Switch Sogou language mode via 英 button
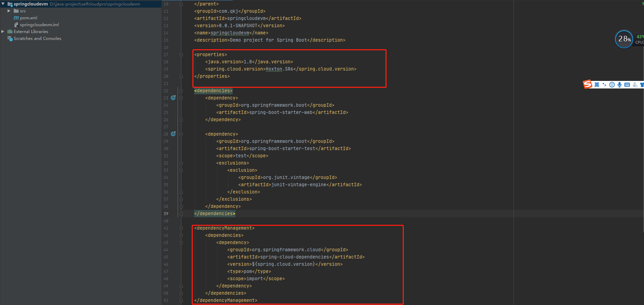The image size is (644, 305). coord(597,85)
